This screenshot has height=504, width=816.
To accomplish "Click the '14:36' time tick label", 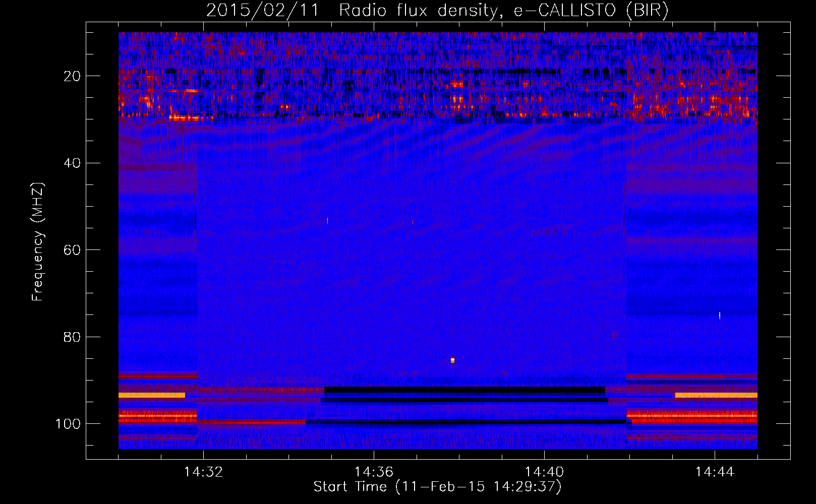I will click(374, 472).
